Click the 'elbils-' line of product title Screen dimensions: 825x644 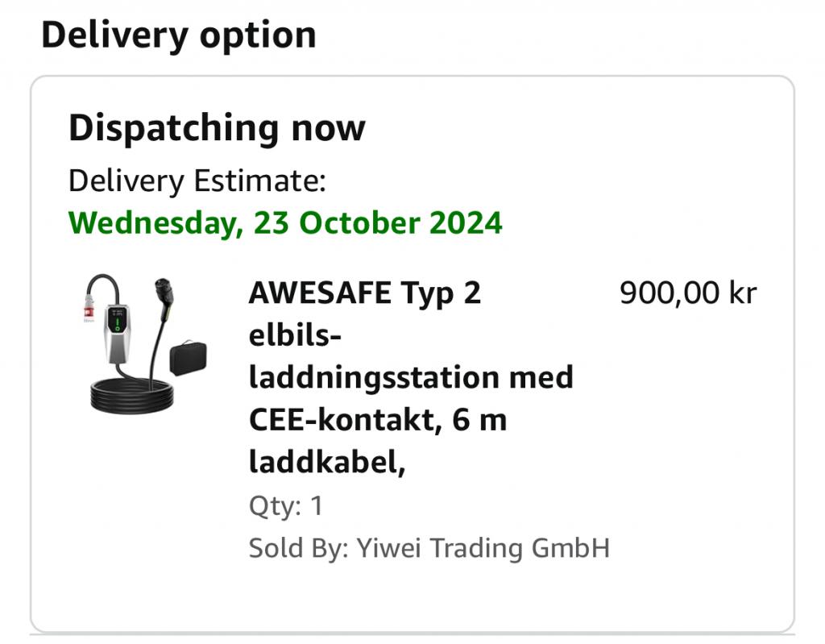[295, 336]
